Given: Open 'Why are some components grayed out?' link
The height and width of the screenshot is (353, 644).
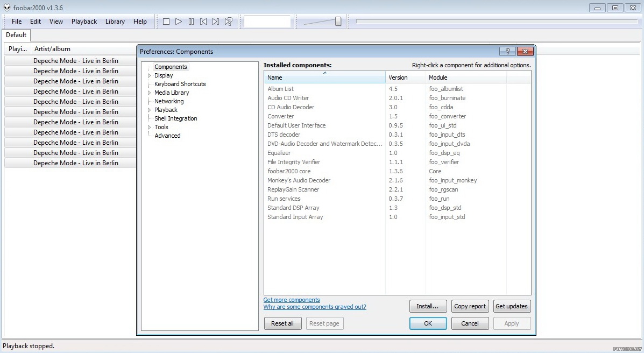Looking at the screenshot, I should coord(315,307).
